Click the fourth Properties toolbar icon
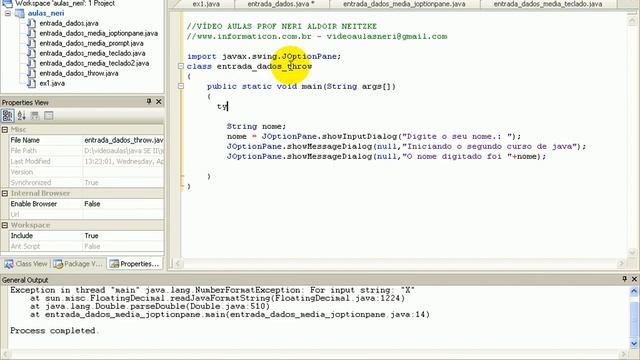The width and height of the screenshot is (640, 360). click(49, 116)
